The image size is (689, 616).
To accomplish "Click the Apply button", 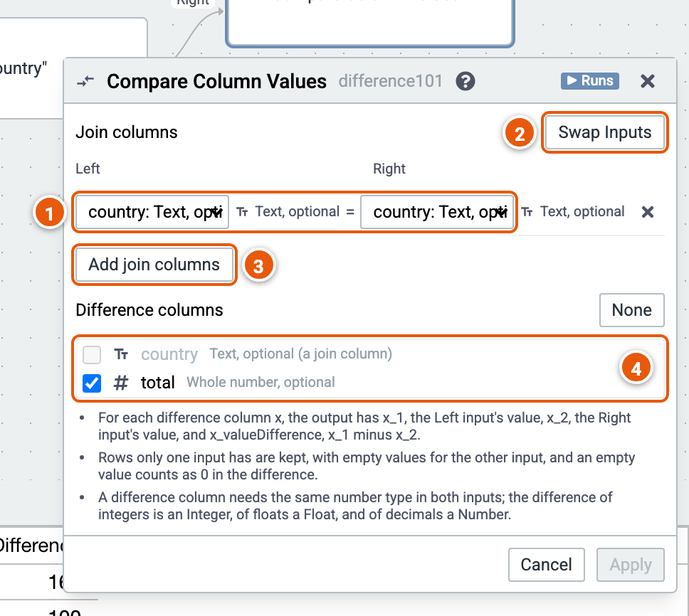I will coord(630,565).
